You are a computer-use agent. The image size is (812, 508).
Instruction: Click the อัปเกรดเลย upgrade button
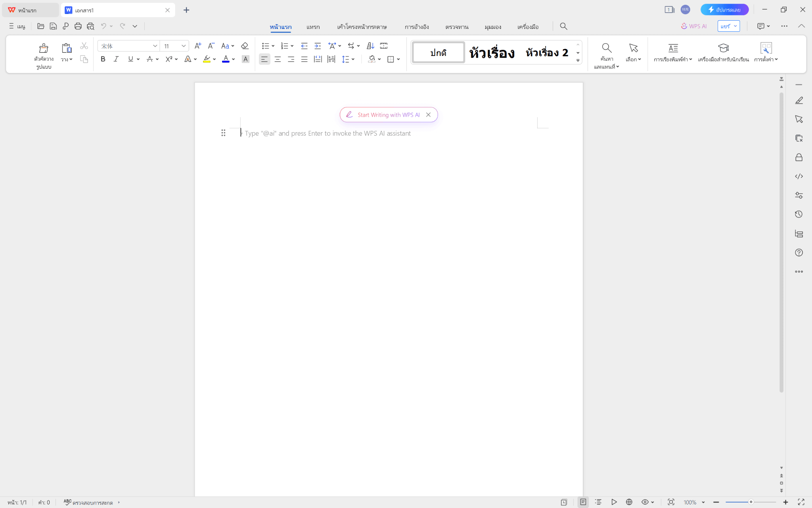pos(724,9)
